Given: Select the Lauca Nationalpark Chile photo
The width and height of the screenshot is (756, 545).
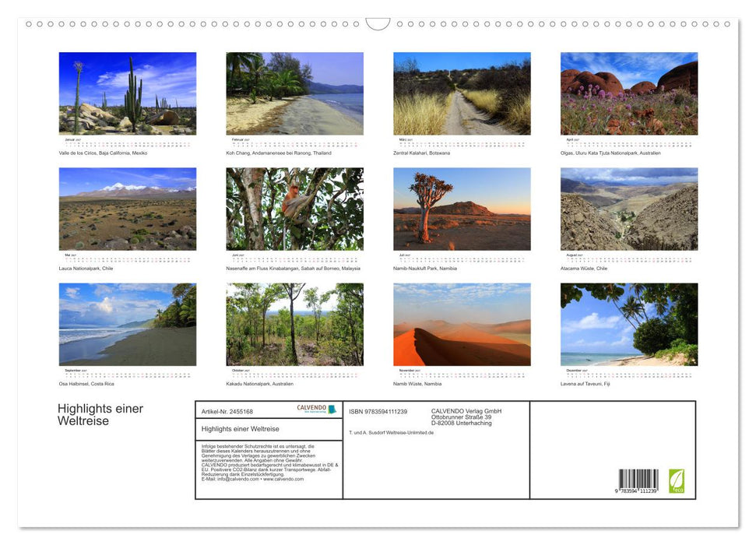Looking at the screenshot, I should pyautogui.click(x=127, y=209).
